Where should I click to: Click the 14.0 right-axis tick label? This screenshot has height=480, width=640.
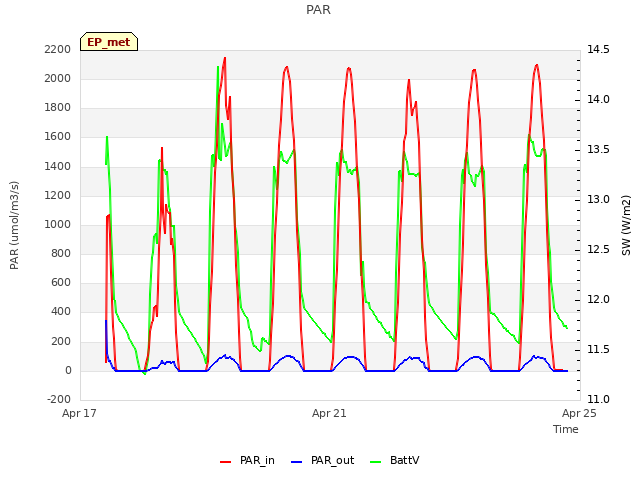pyautogui.click(x=598, y=100)
